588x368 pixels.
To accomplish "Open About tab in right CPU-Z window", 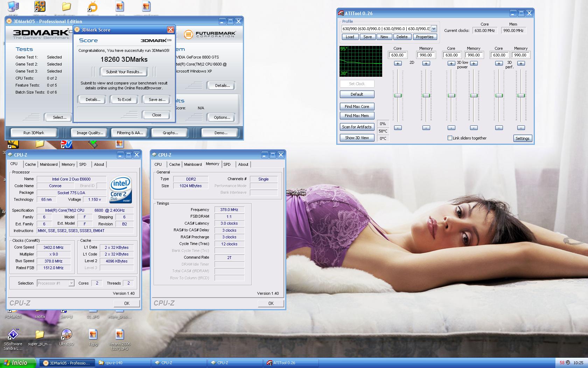I will point(243,164).
